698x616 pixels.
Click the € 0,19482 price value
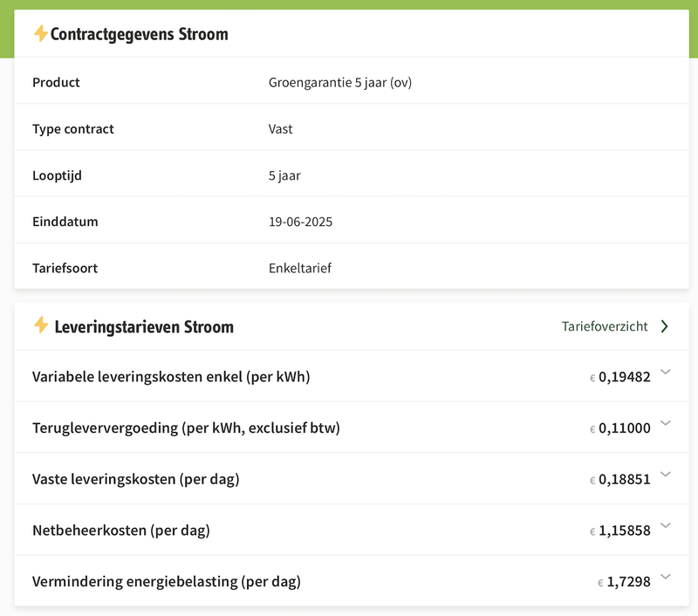pos(619,378)
